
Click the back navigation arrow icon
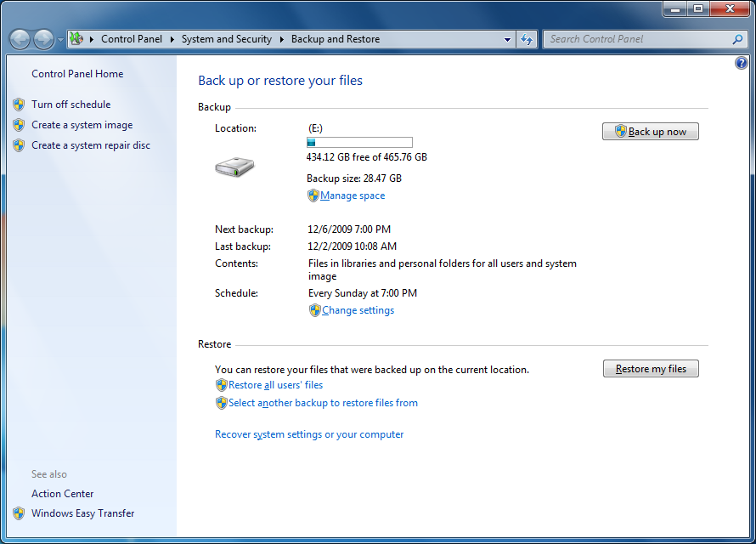(19, 39)
